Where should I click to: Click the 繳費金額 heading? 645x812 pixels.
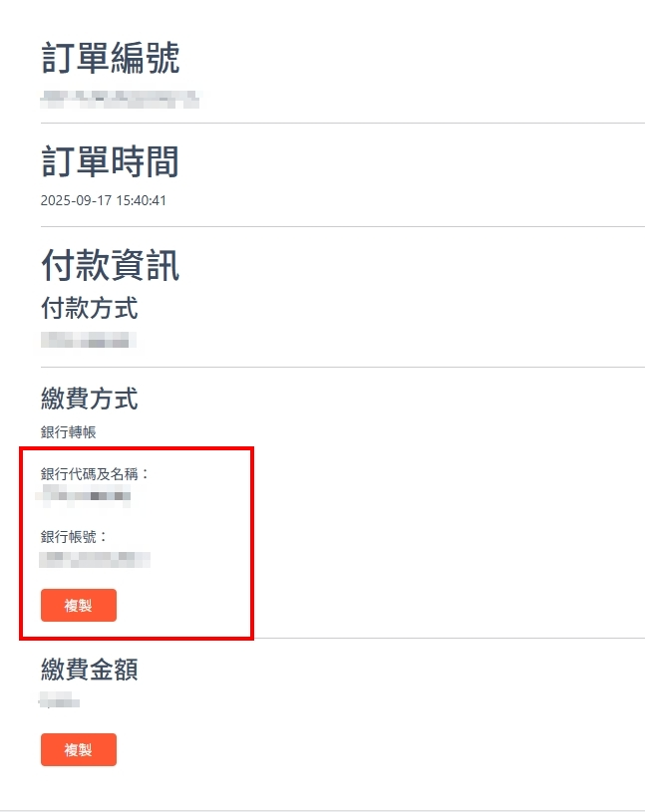click(x=89, y=669)
